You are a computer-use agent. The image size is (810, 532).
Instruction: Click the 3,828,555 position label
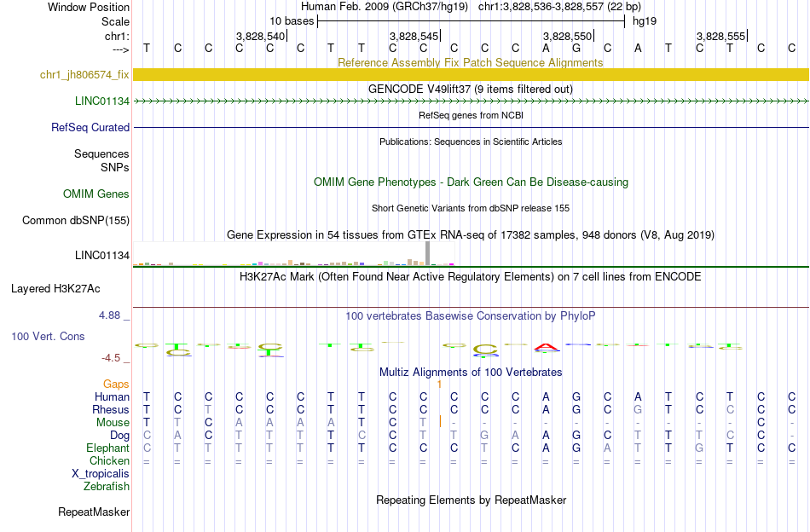point(720,36)
